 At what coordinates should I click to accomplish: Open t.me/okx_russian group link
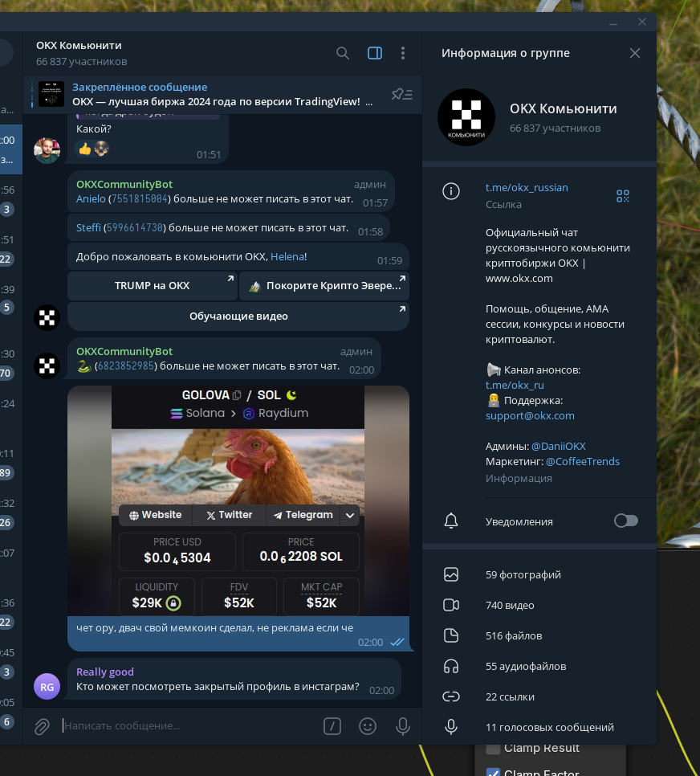coord(527,187)
